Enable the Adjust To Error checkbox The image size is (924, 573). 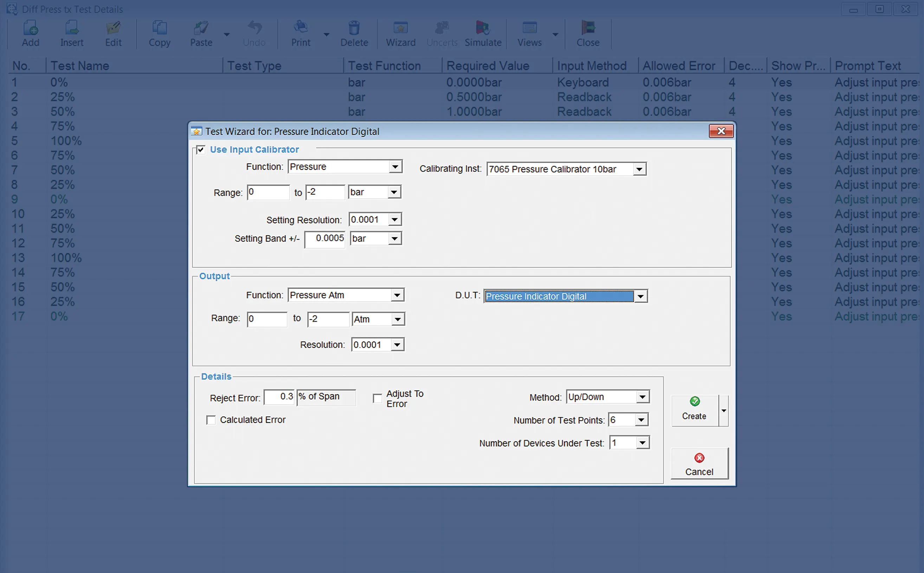pyautogui.click(x=377, y=398)
